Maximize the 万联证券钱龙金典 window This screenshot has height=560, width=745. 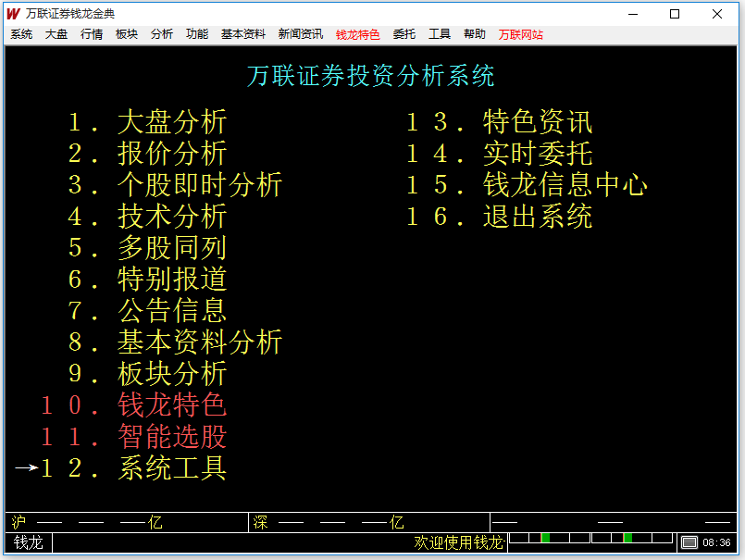pyautogui.click(x=675, y=14)
